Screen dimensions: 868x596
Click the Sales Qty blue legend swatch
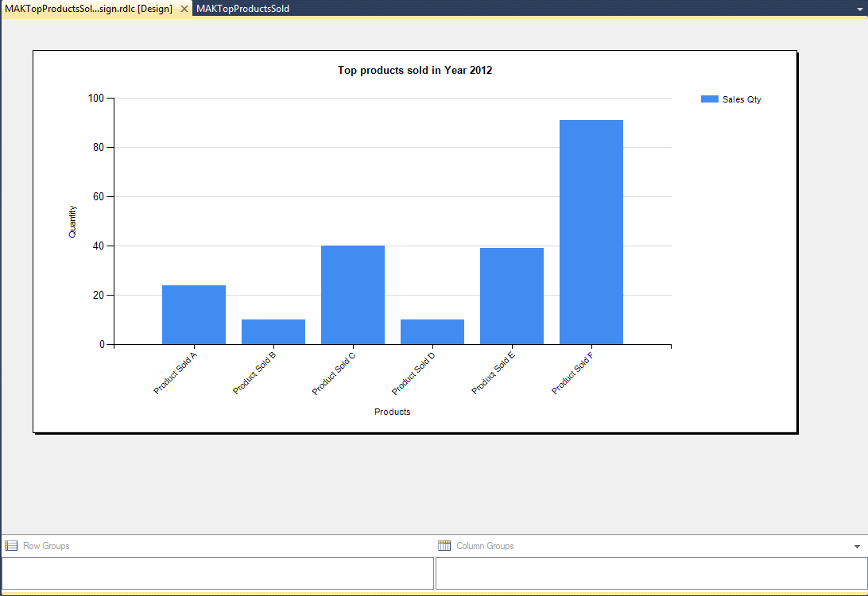(709, 99)
